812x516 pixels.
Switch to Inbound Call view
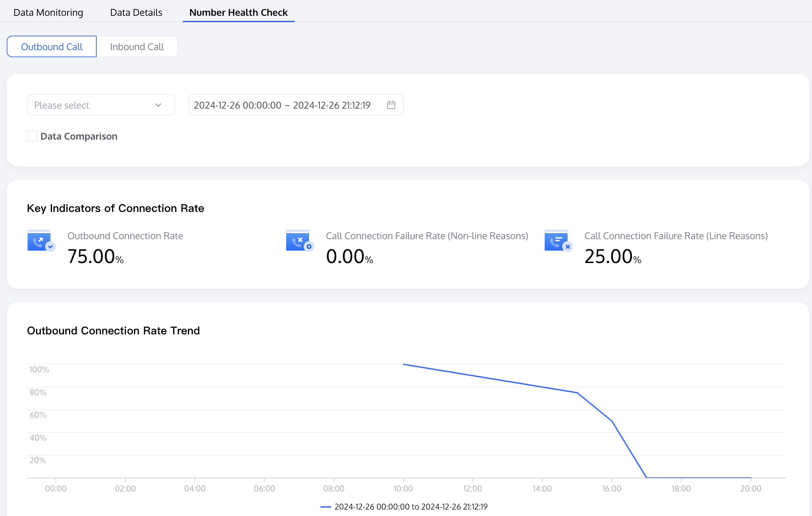pyautogui.click(x=137, y=46)
